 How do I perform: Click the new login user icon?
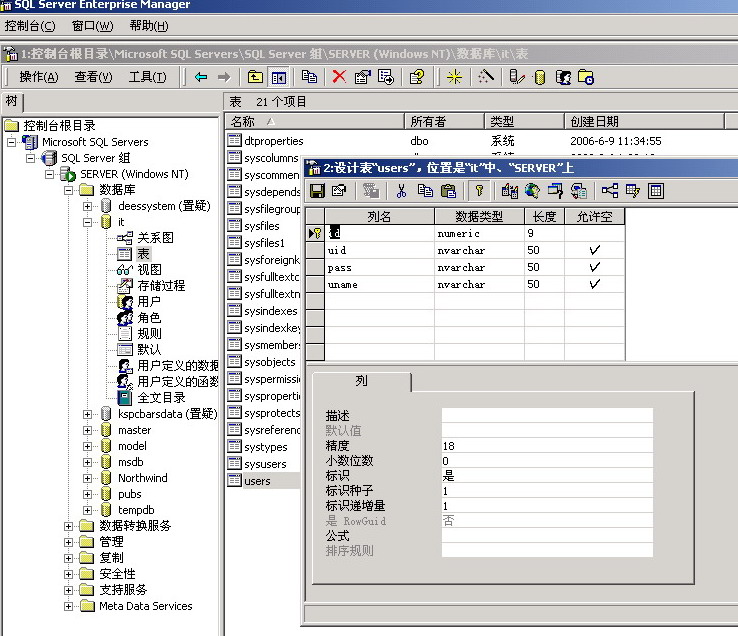(x=563, y=77)
